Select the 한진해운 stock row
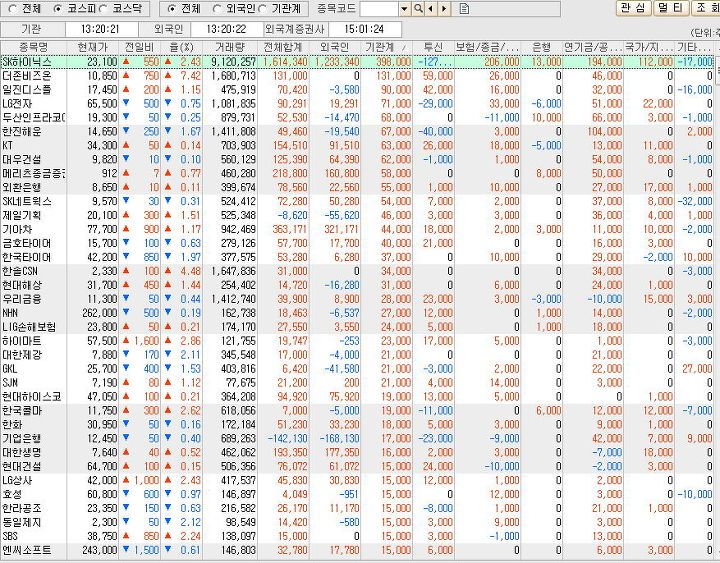This screenshot has height=563, width=720. tap(357, 131)
